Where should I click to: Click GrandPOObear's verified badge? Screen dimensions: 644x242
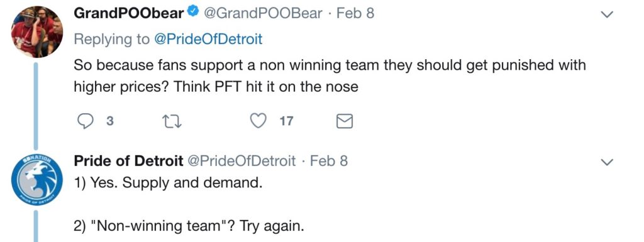coord(192,13)
